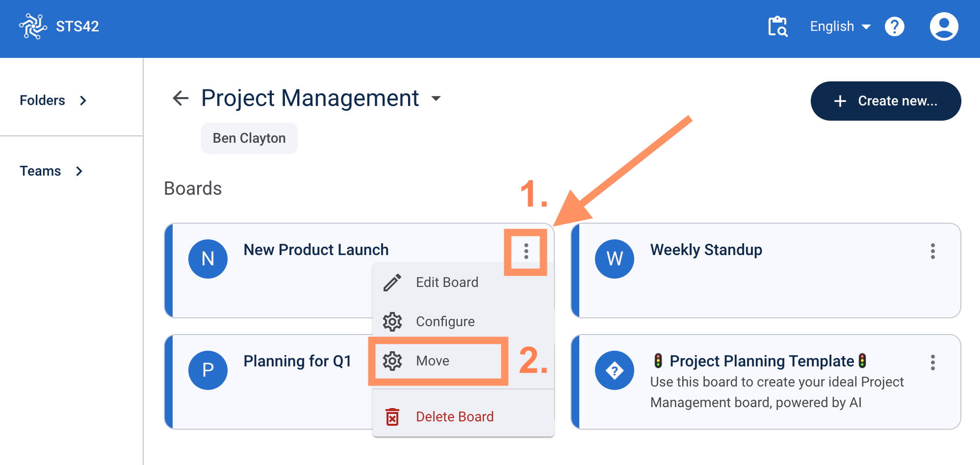Expand the Project Management title dropdown arrow

pyautogui.click(x=436, y=98)
